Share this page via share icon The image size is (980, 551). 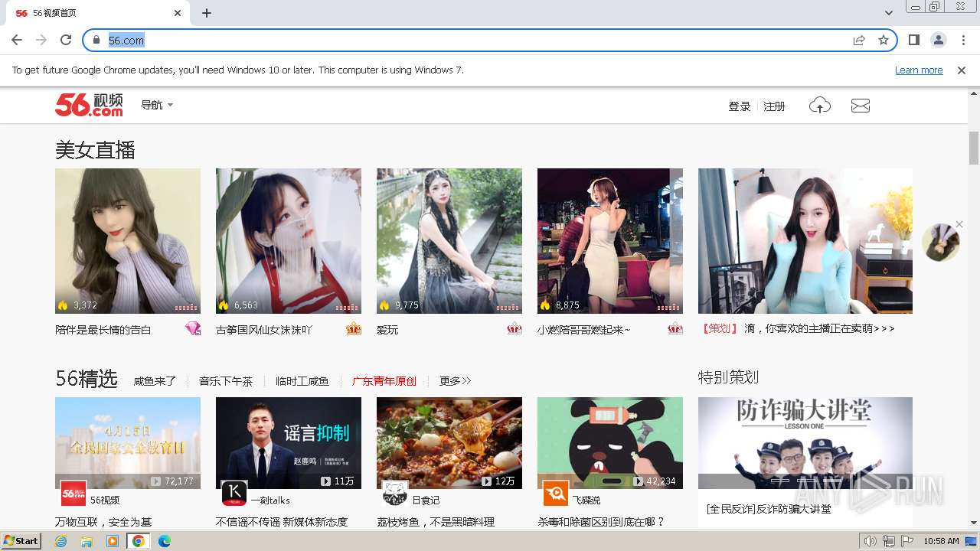point(859,40)
